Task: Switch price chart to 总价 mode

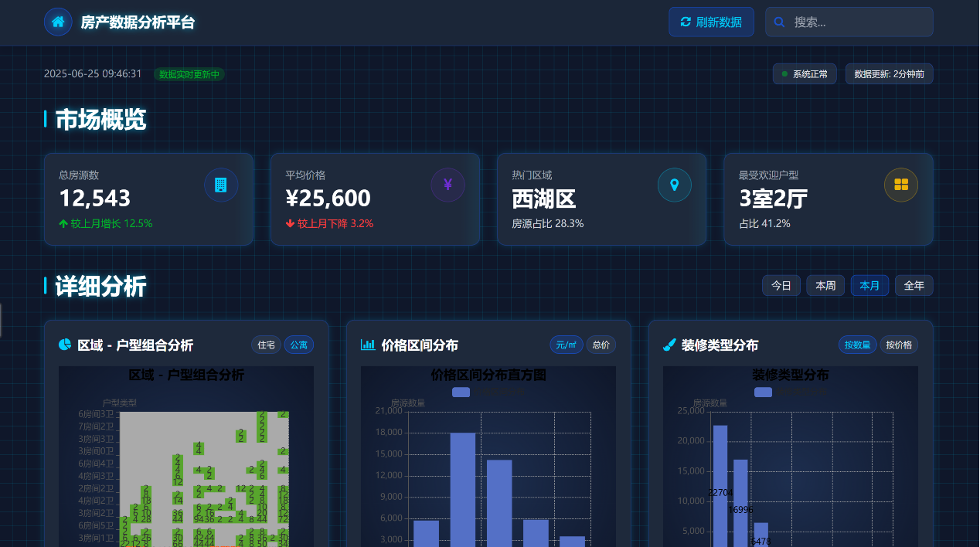Action: tap(601, 345)
